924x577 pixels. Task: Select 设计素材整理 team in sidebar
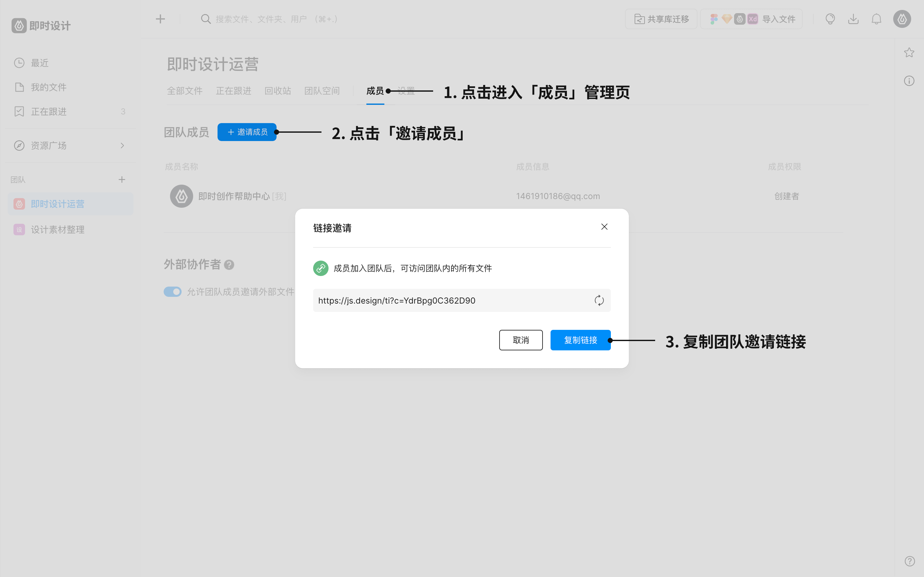[x=57, y=230]
